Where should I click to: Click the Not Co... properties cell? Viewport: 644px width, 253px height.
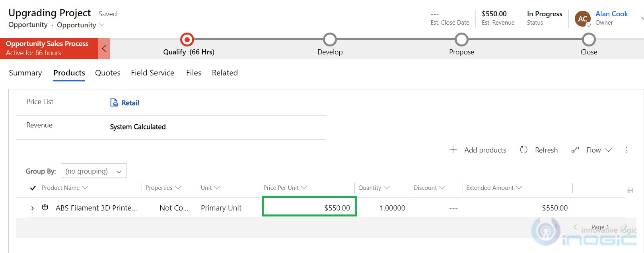pos(174,208)
